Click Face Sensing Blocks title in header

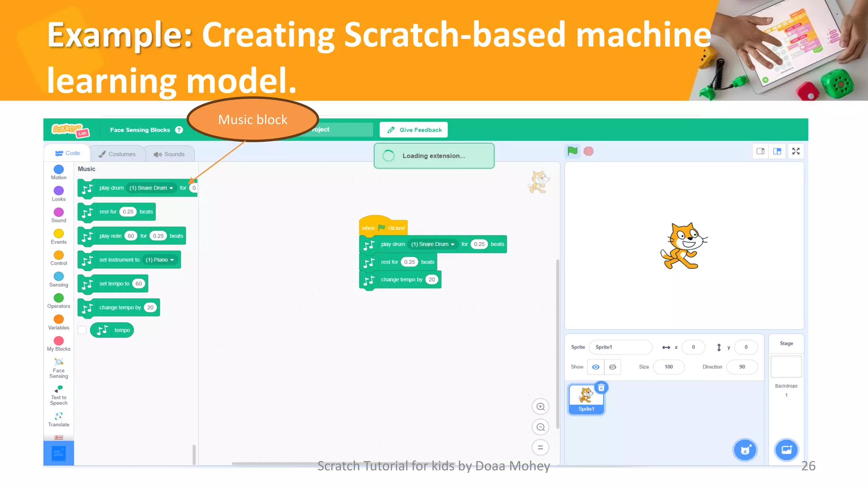point(140,130)
